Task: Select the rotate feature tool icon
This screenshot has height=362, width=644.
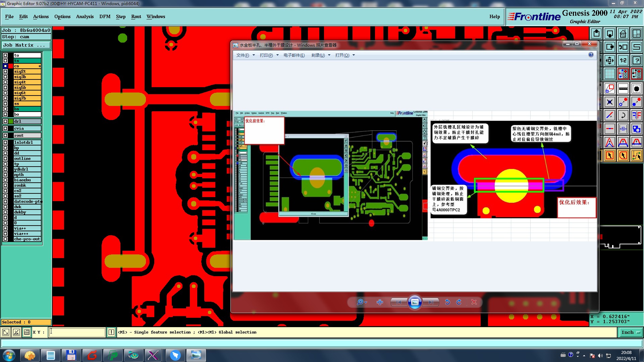Action: (623, 115)
